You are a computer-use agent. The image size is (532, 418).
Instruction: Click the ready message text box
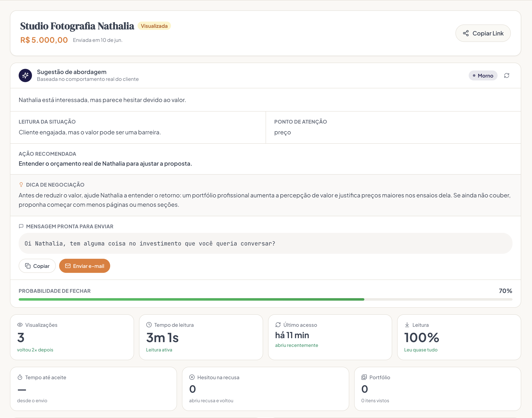pos(266,243)
